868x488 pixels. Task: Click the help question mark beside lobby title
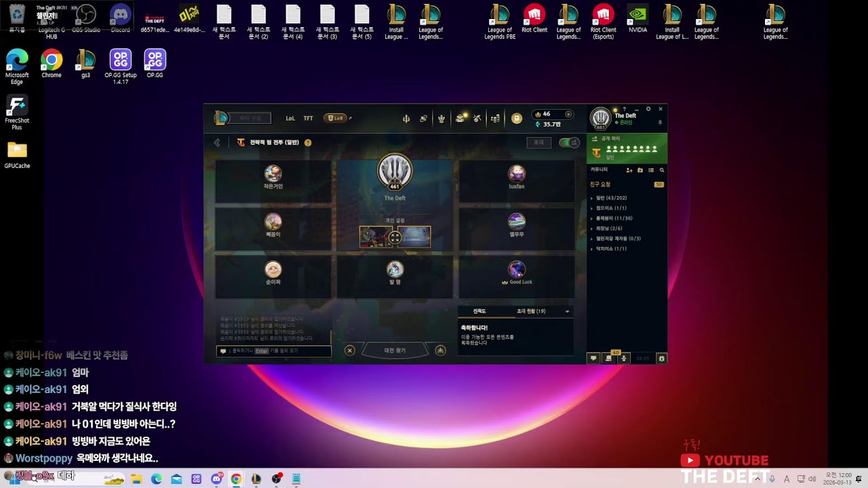(x=308, y=143)
